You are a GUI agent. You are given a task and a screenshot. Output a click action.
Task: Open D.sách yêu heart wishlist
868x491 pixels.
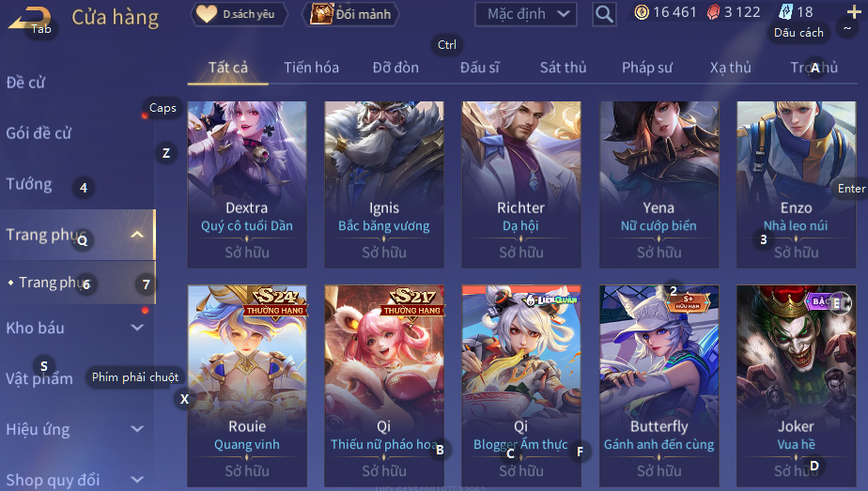click(x=240, y=14)
